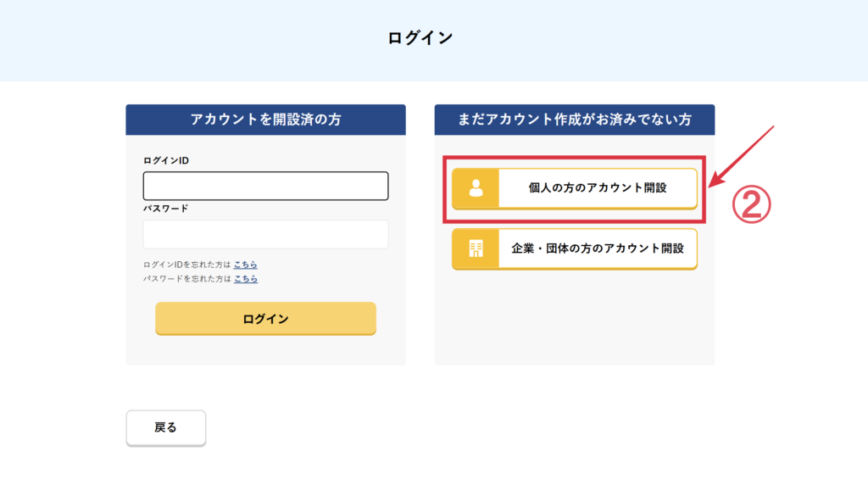The height and width of the screenshot is (491, 868).
Task: Focus the ログインID input field
Action: point(265,186)
